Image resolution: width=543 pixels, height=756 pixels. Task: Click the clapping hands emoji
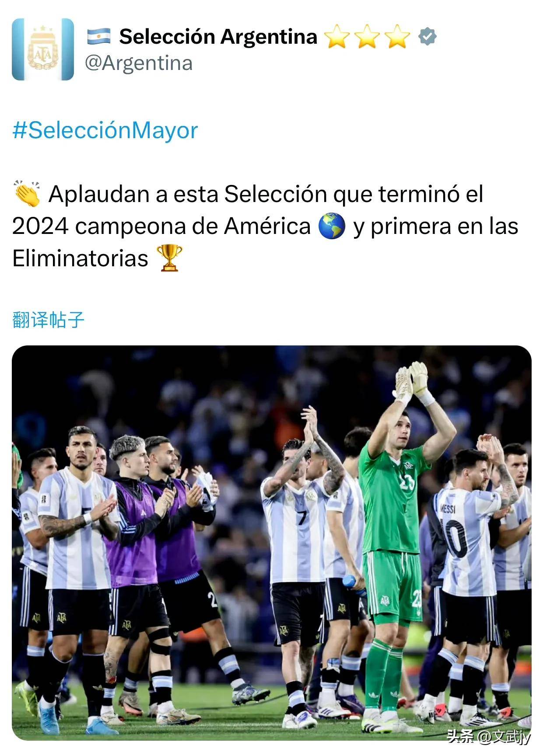coord(27,193)
